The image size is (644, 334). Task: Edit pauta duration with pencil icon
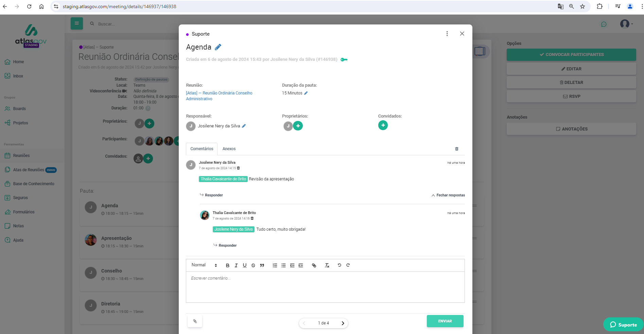click(x=306, y=93)
